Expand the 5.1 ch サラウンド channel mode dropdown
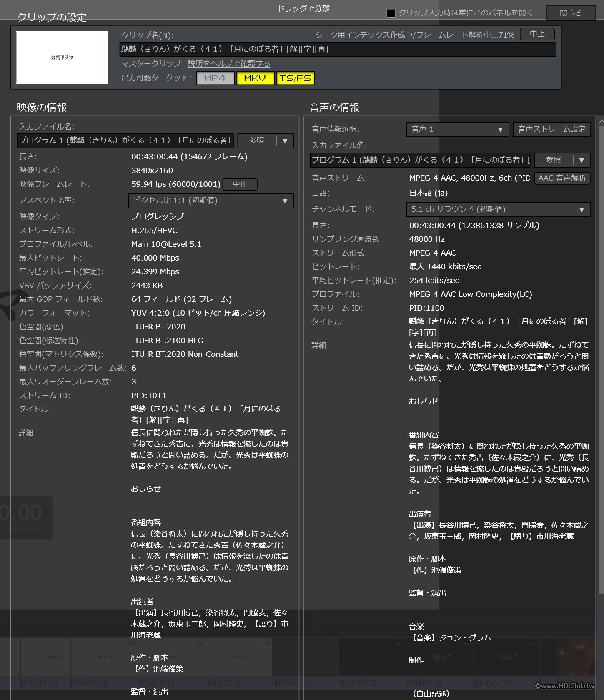 click(x=498, y=209)
